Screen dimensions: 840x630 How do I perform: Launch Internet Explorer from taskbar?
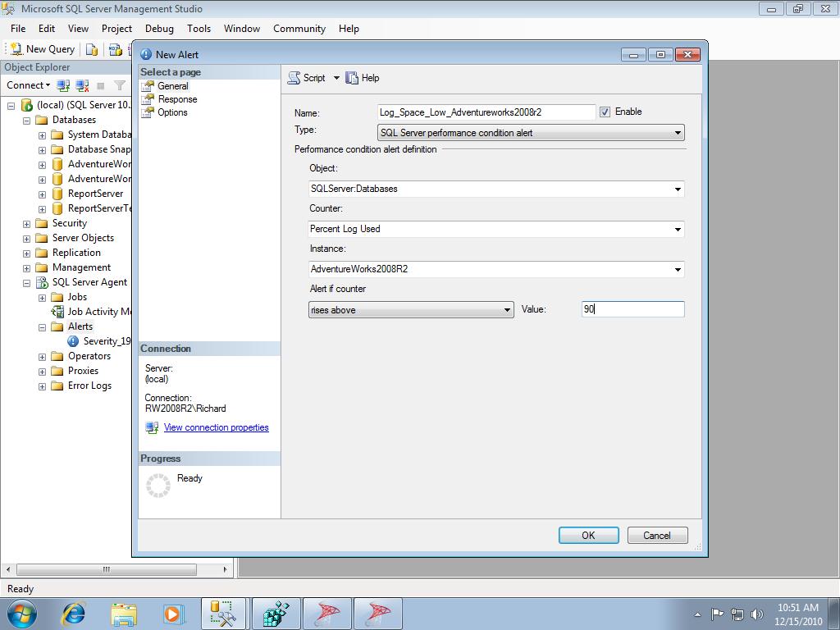[73, 614]
